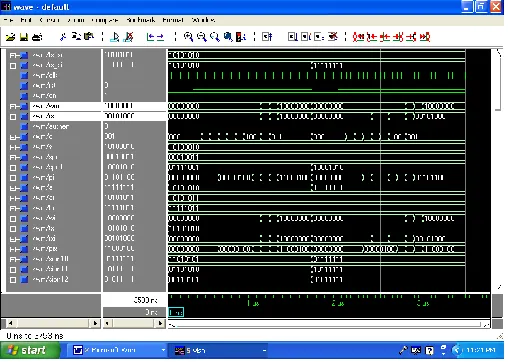Click the left arrow of the signal-name pane scrollbar
This screenshot has width=508, height=362.
tap(11, 323)
